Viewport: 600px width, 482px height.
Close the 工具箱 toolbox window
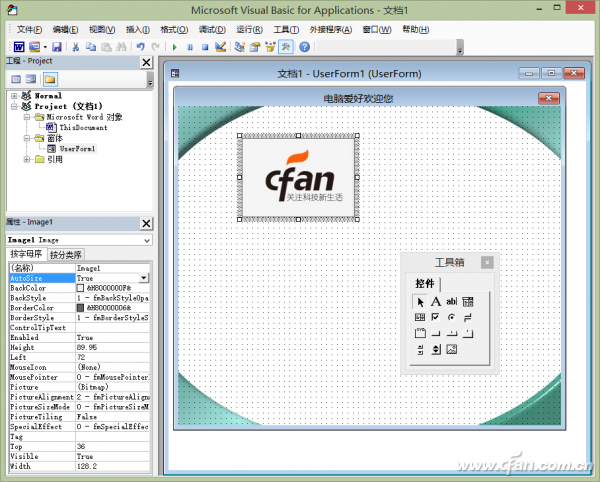tap(487, 262)
